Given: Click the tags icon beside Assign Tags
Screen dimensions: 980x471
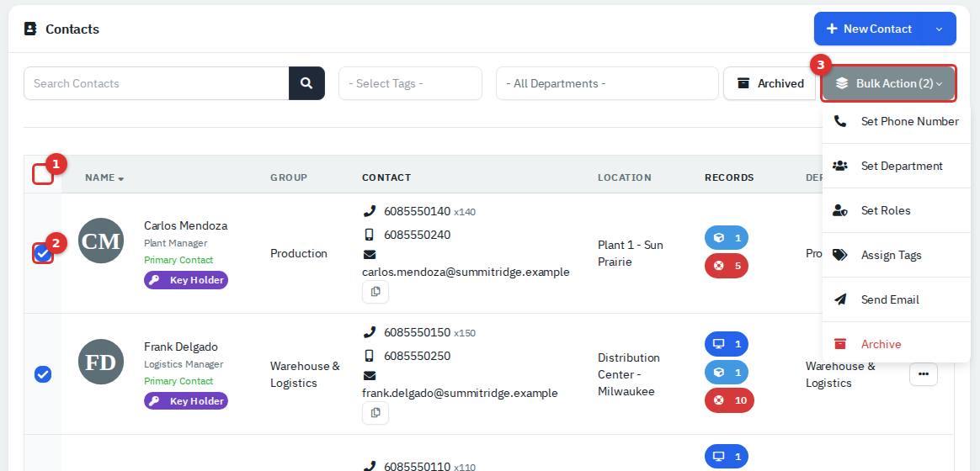Looking at the screenshot, I should (x=840, y=255).
